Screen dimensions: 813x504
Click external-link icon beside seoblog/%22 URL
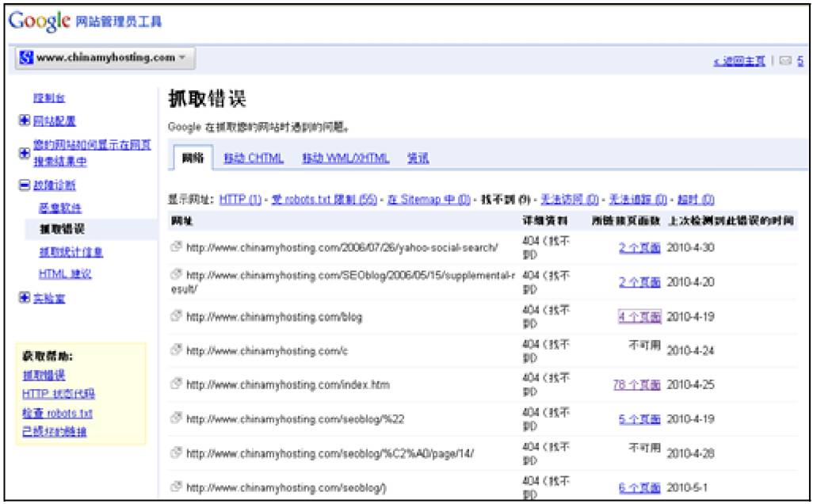176,418
